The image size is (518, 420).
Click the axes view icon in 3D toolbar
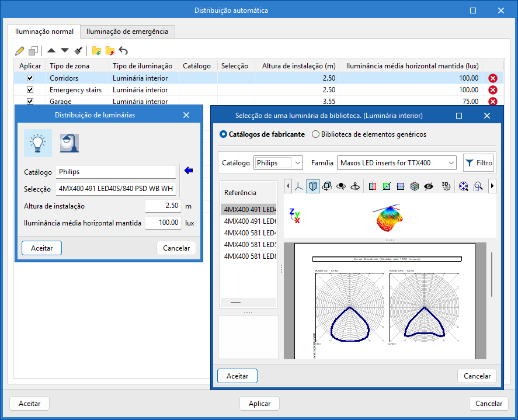pos(298,186)
